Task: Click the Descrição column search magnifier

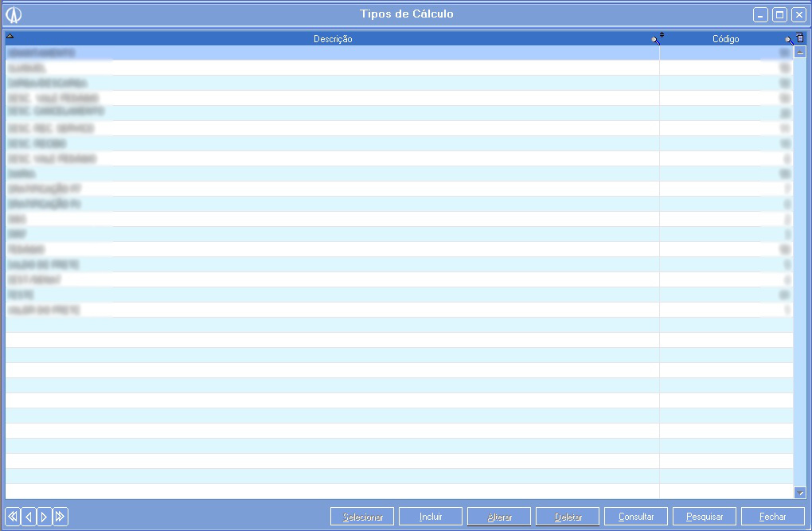Action: point(655,40)
